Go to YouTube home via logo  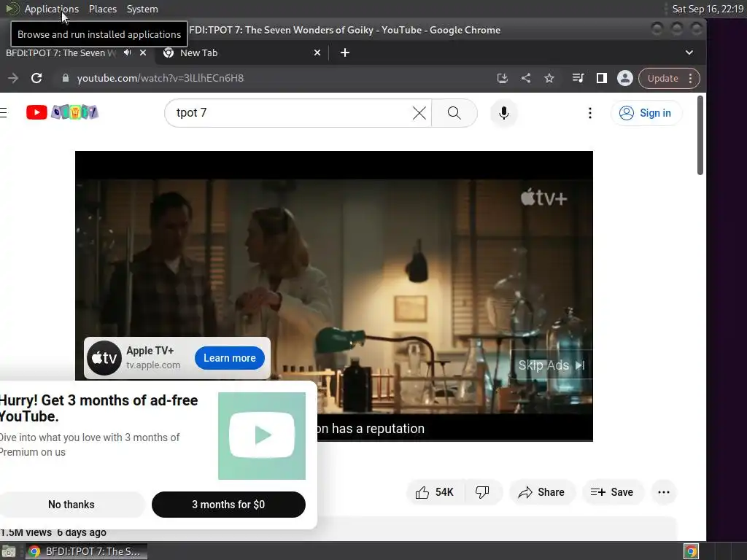point(62,112)
